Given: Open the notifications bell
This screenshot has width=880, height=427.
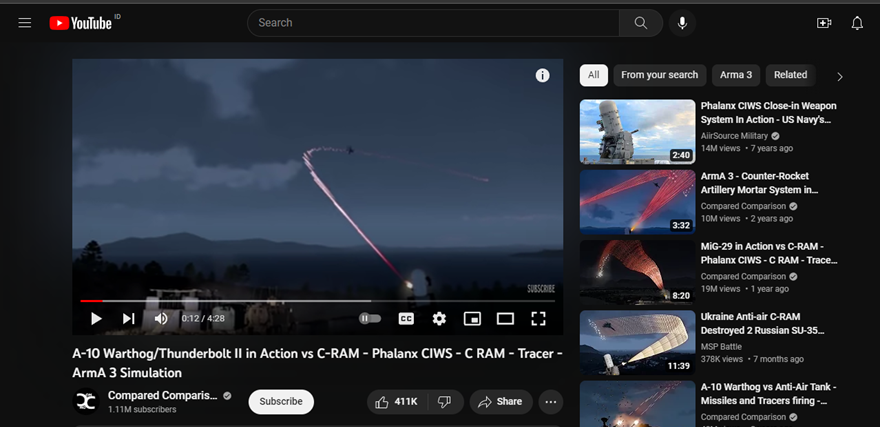Looking at the screenshot, I should 857,23.
